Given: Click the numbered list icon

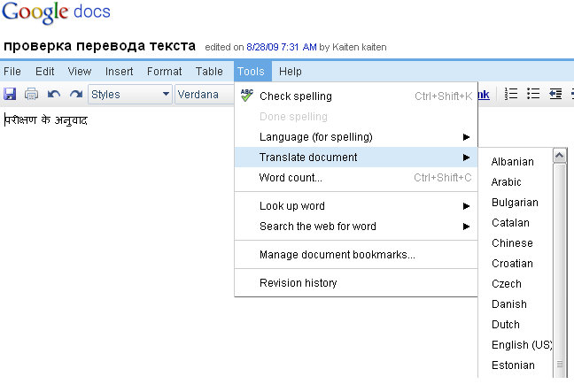Looking at the screenshot, I should coord(511,94).
